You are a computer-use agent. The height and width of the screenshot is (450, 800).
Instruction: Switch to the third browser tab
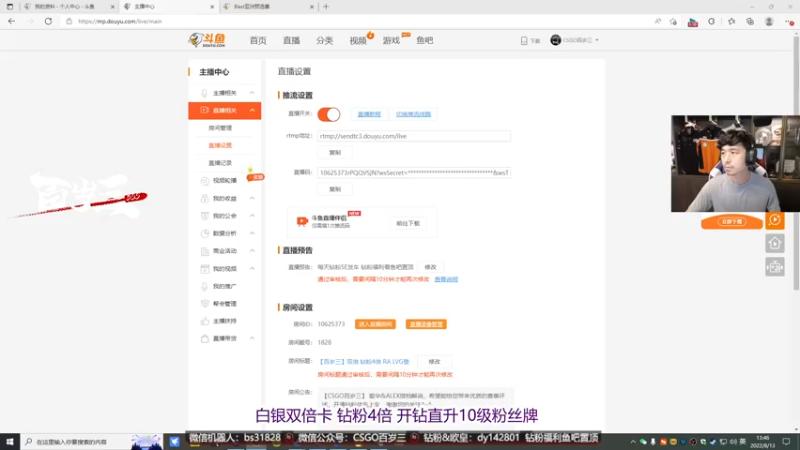tap(269, 7)
